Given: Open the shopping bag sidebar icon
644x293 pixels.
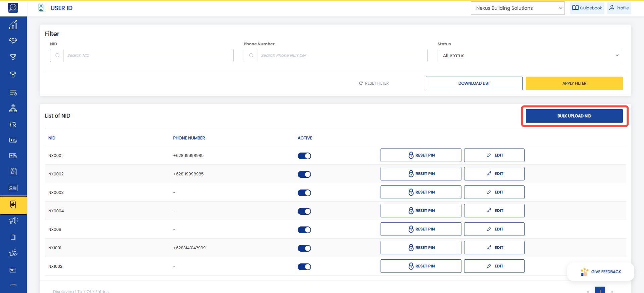Looking at the screenshot, I should click(13, 237).
